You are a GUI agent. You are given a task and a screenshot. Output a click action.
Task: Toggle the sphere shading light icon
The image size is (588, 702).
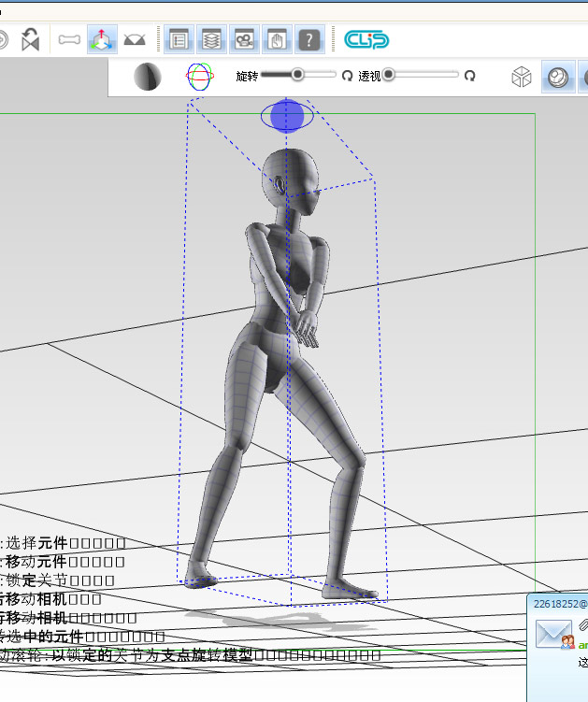click(147, 77)
